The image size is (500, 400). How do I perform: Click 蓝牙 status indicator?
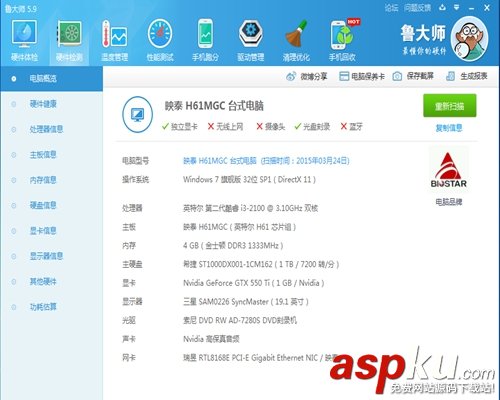351,127
